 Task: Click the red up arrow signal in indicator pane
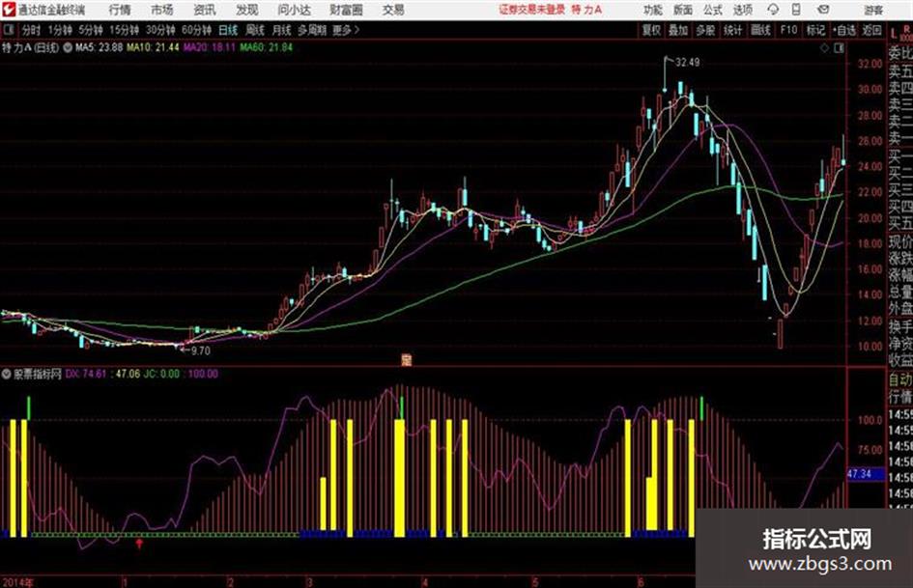[x=139, y=544]
